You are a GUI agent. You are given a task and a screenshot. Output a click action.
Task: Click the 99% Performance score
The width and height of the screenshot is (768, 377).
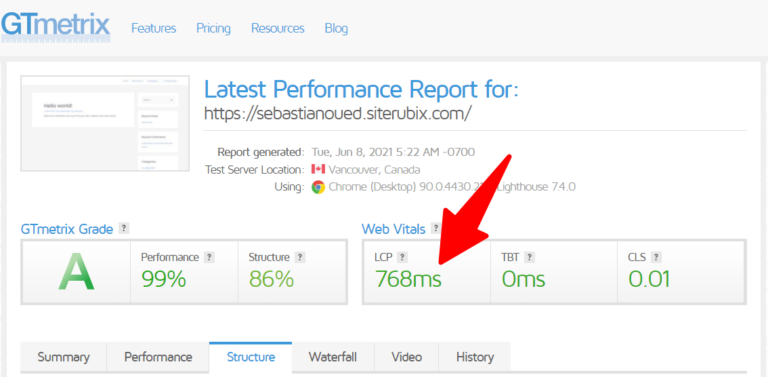click(x=164, y=279)
